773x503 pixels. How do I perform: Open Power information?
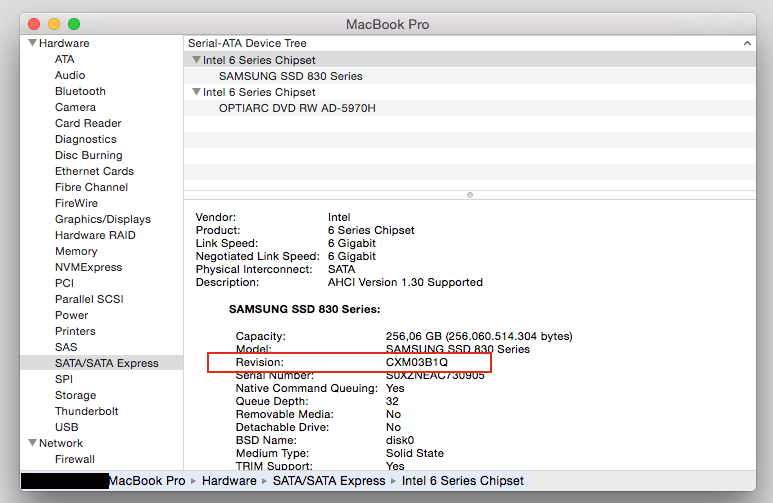coord(71,315)
